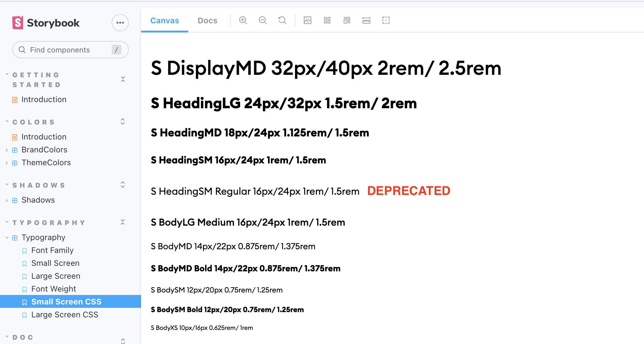Toggle the grid overlay icon
The height and width of the screenshot is (344, 644).
coord(327,21)
